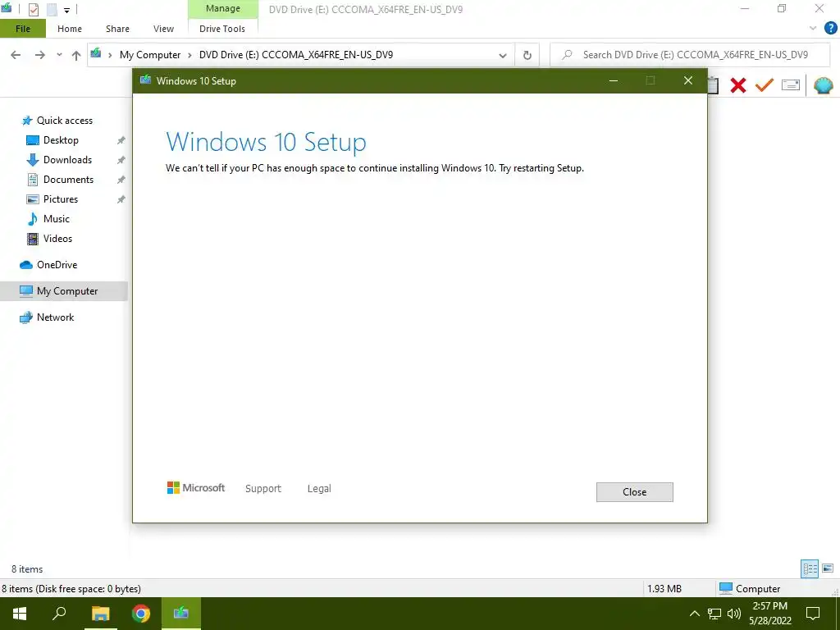Viewport: 840px width, 630px height.
Task: Go up one level with Up arrow
Action: (76, 55)
